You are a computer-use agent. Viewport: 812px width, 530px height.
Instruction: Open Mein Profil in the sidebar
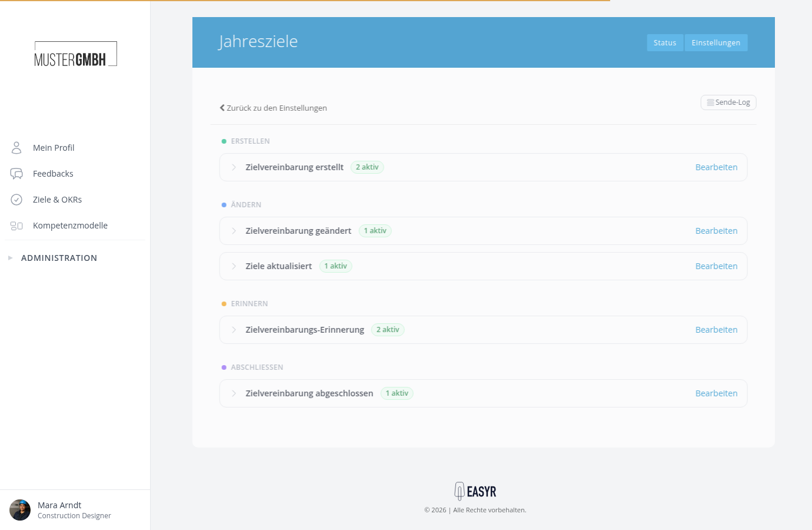point(54,148)
